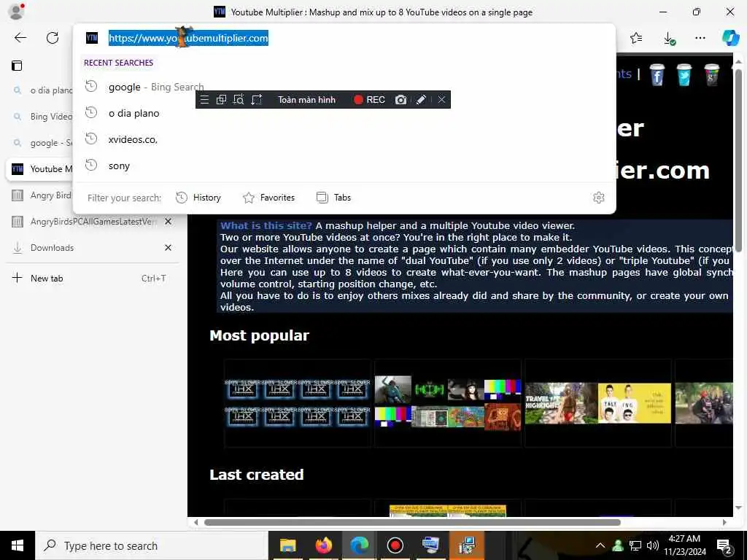Choose the recorder's window capture icon
Screen dimensions: 747x560
[221, 99]
